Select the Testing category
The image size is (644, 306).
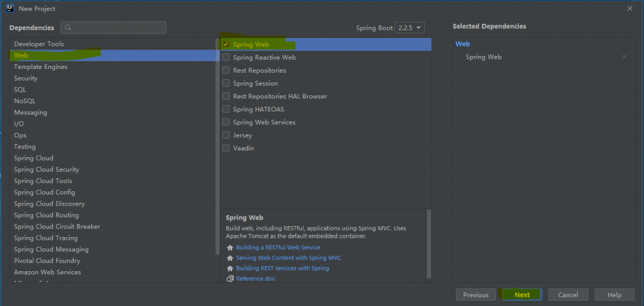click(114, 146)
